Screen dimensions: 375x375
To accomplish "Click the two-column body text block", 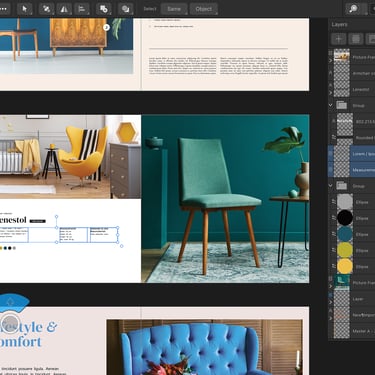I will [x=218, y=65].
